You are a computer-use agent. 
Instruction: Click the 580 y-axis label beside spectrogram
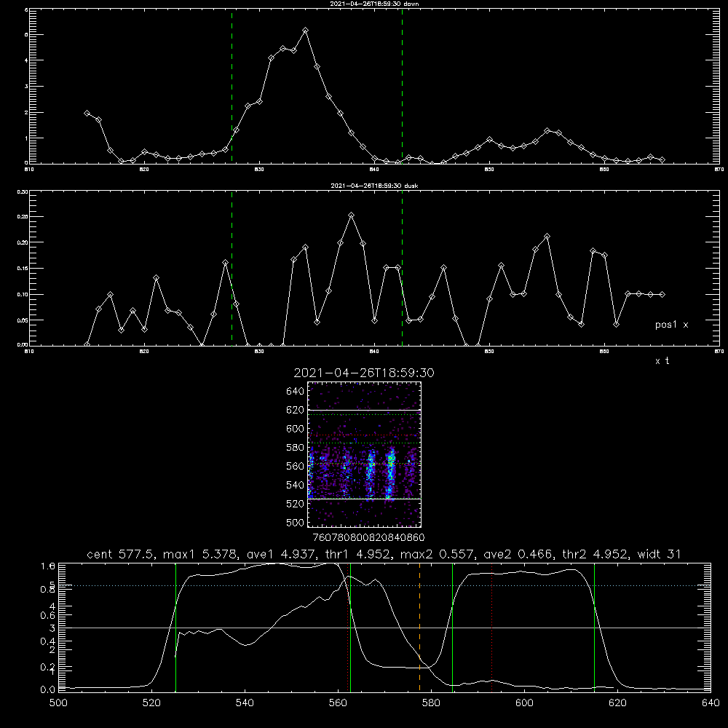tap(296, 448)
